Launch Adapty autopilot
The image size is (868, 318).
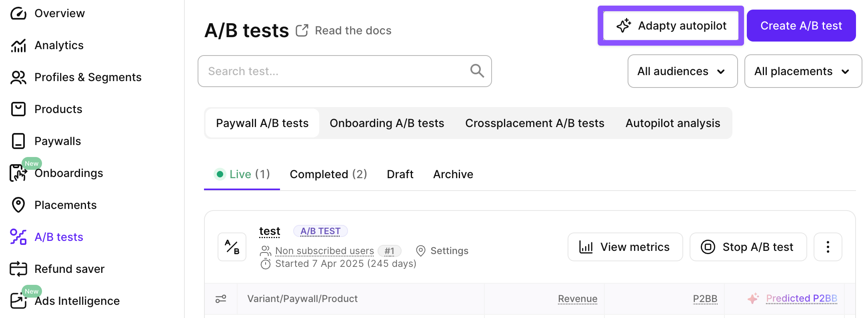[x=671, y=26]
